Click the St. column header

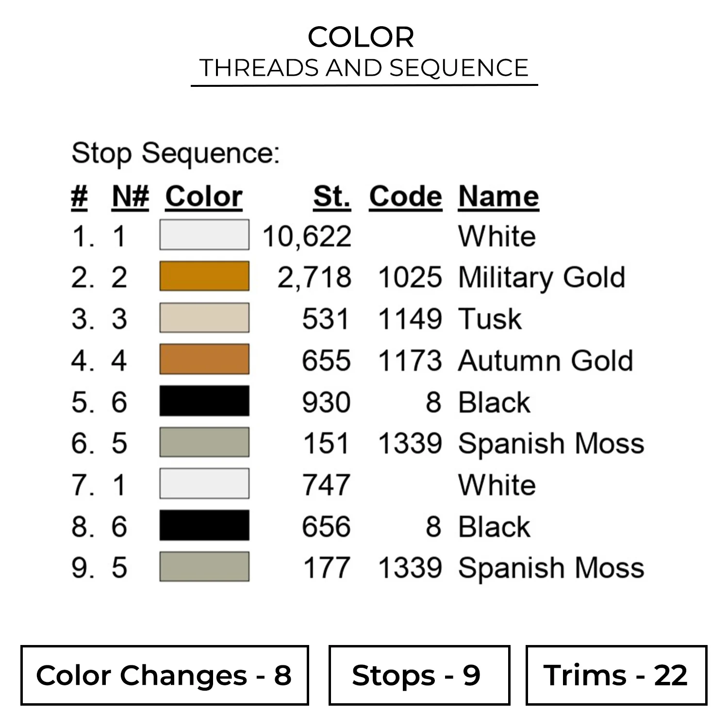331,197
